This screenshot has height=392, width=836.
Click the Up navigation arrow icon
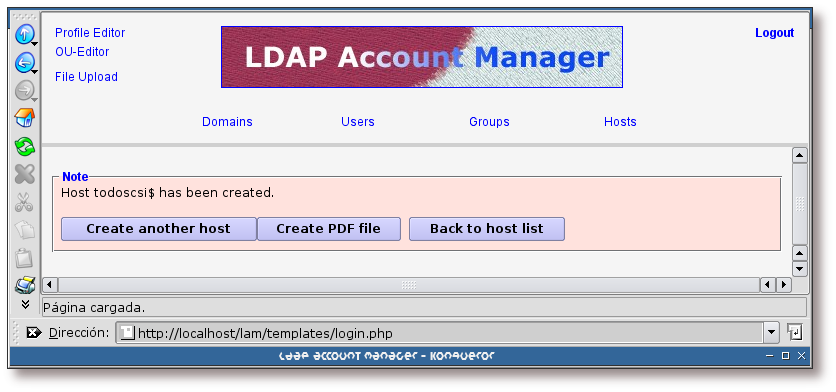[24, 35]
